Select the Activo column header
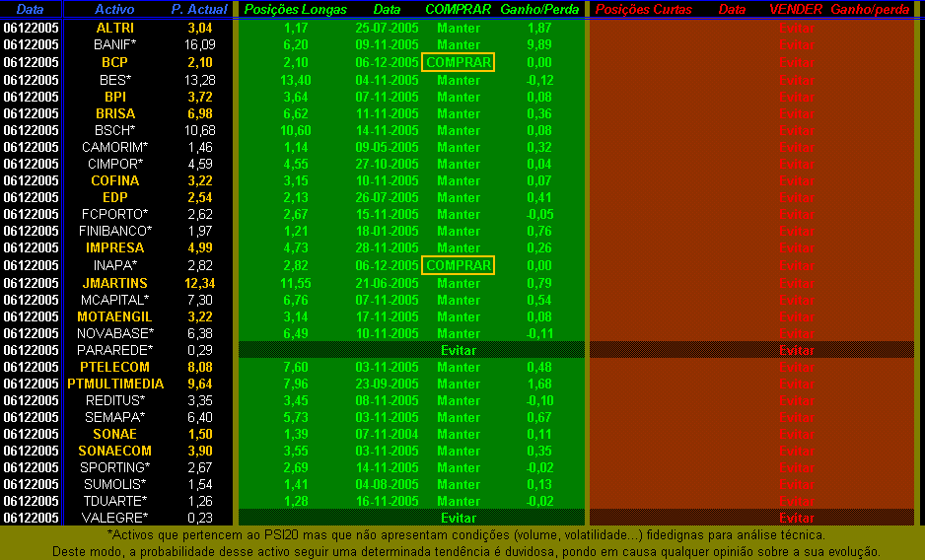 click(115, 9)
